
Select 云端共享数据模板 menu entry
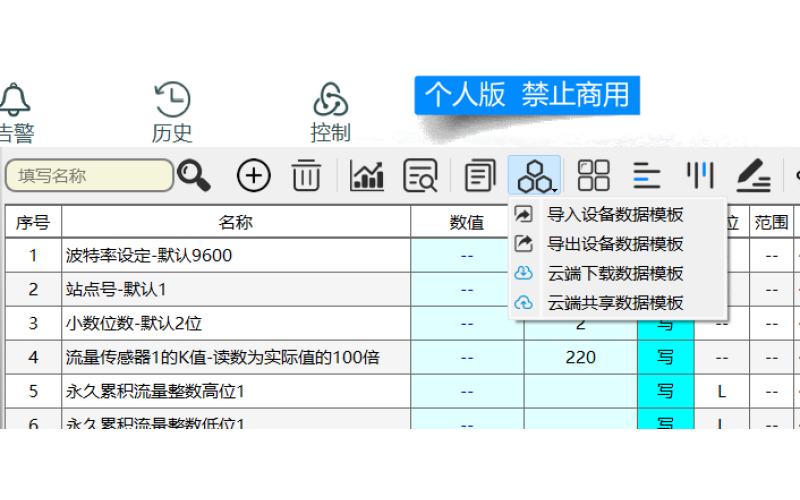pos(618,303)
